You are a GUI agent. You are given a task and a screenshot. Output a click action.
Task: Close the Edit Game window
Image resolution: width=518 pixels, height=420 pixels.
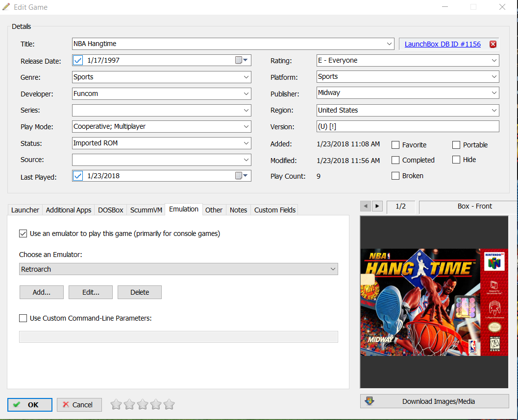[x=502, y=7]
